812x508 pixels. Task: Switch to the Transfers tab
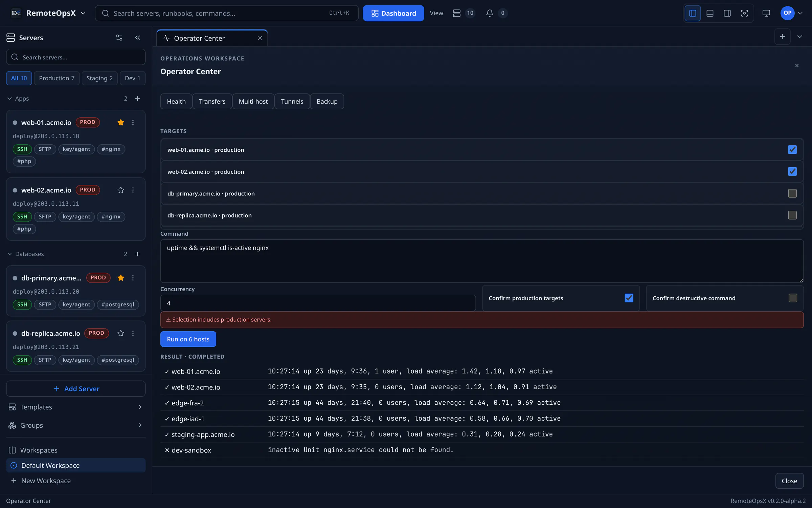point(212,102)
